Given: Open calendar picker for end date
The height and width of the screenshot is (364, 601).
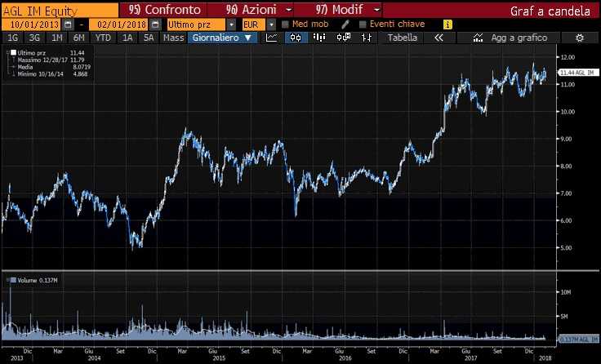Looking at the screenshot, I should coord(155,24).
